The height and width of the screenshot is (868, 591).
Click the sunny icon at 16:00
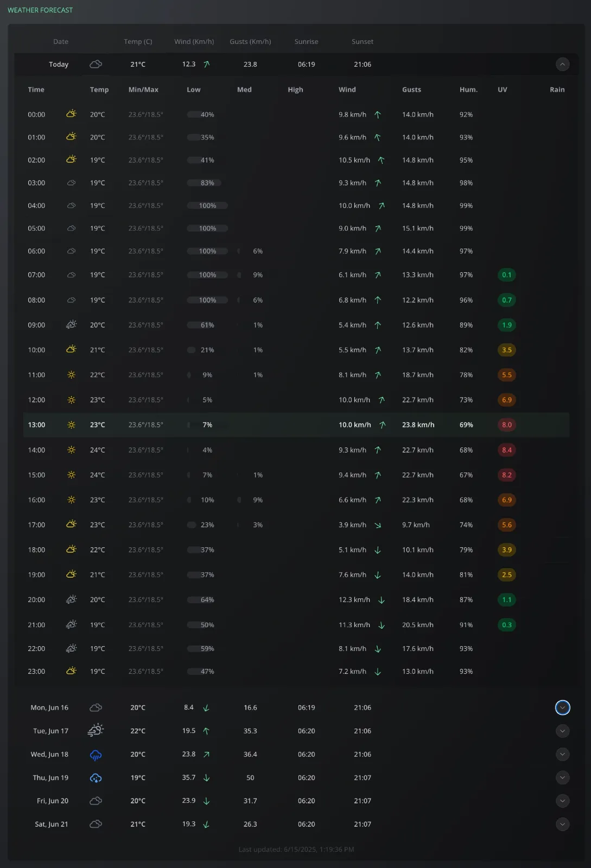point(71,500)
